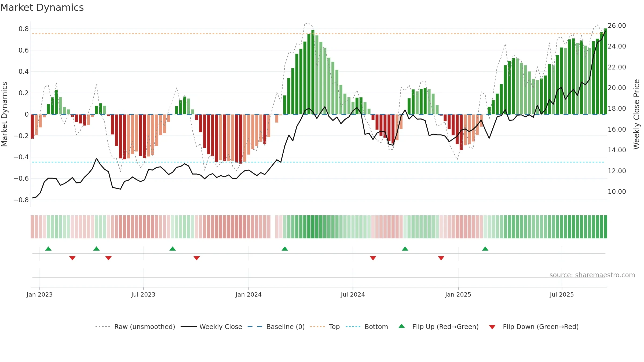
Task: Click the tallest green bar near May 2024
Action: (313, 72)
